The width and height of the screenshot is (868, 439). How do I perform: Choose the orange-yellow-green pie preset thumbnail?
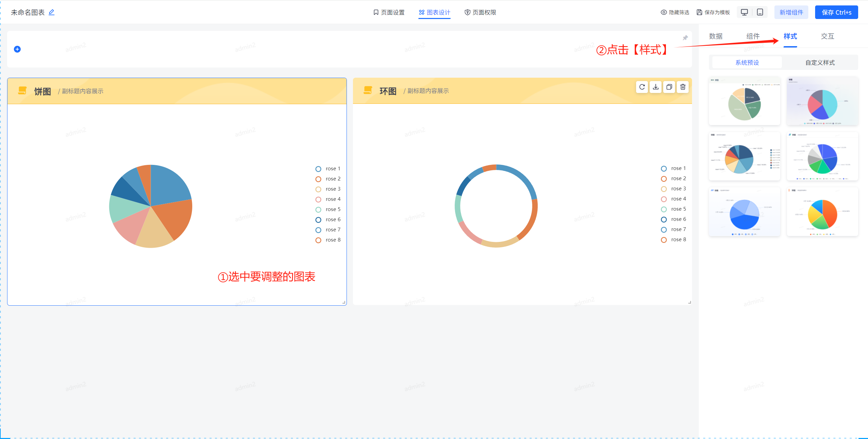tap(823, 211)
